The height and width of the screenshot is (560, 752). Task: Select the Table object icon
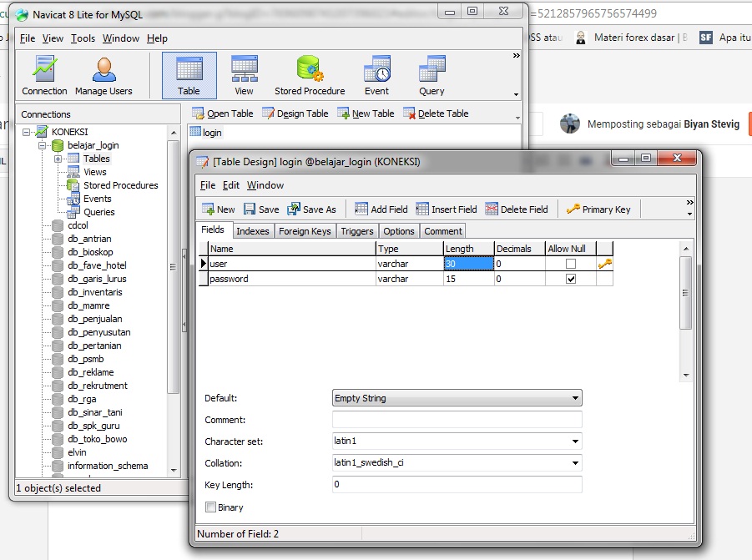(189, 76)
